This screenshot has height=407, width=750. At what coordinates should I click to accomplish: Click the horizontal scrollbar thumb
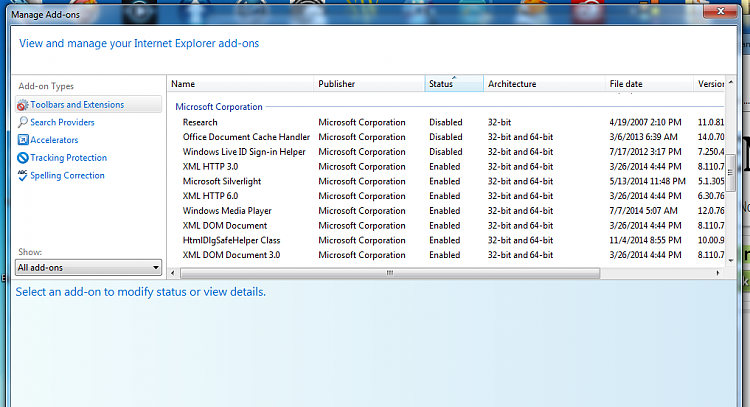[x=390, y=273]
